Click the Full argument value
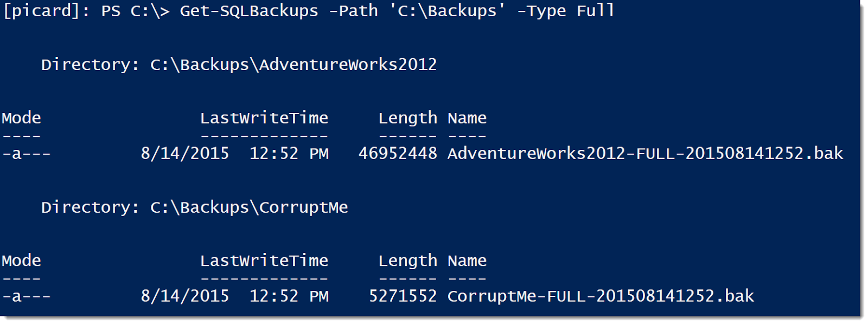Screen dimensions: 868x324 (595, 11)
